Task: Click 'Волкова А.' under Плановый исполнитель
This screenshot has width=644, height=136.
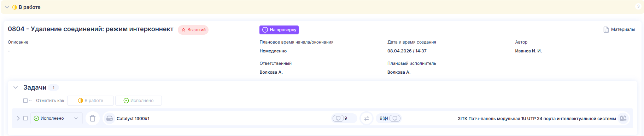Action: tap(399, 72)
